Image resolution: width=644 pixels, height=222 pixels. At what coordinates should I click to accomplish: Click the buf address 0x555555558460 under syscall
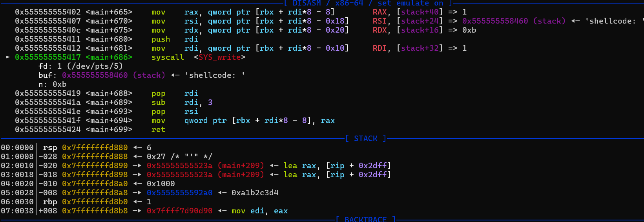(95, 75)
